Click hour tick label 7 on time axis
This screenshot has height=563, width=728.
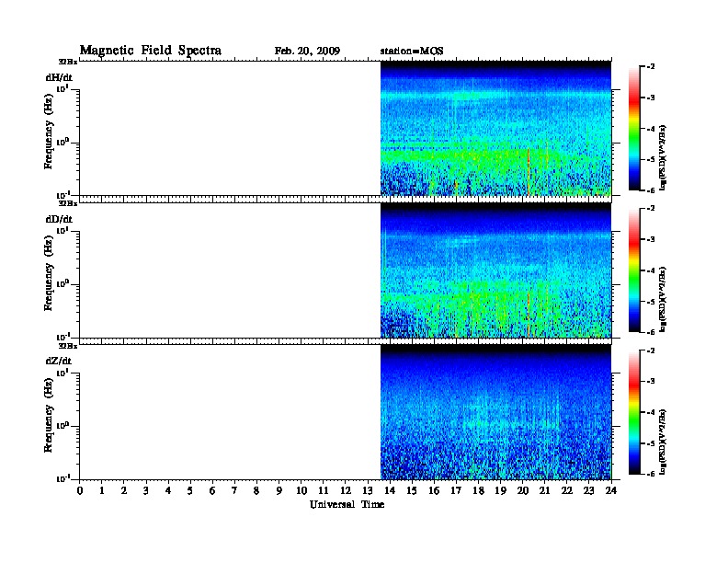234,491
